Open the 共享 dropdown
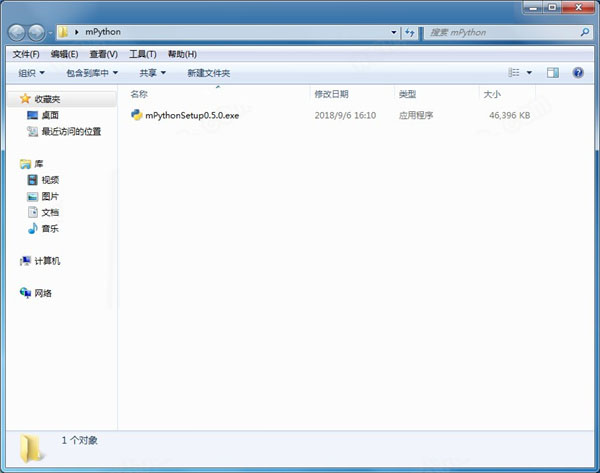 [x=152, y=73]
